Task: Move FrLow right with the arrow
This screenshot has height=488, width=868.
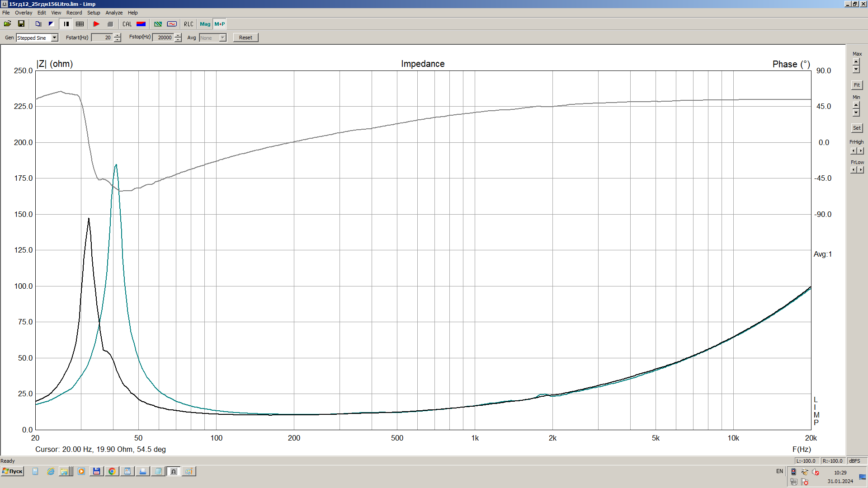Action: click(861, 170)
